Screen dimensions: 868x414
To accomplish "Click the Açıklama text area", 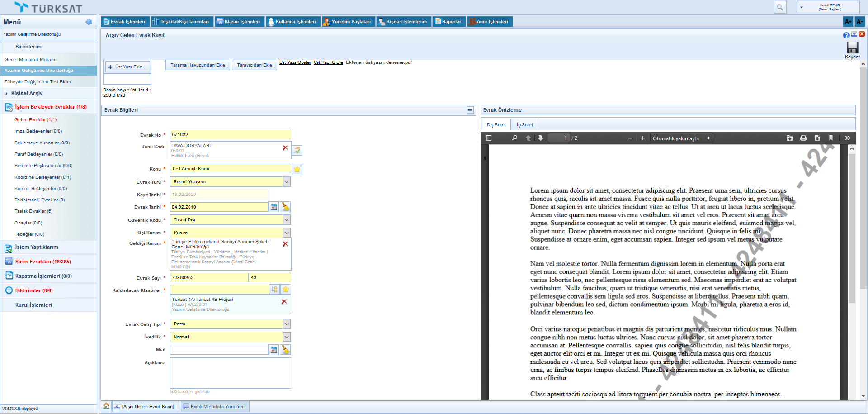I will 230,373.
